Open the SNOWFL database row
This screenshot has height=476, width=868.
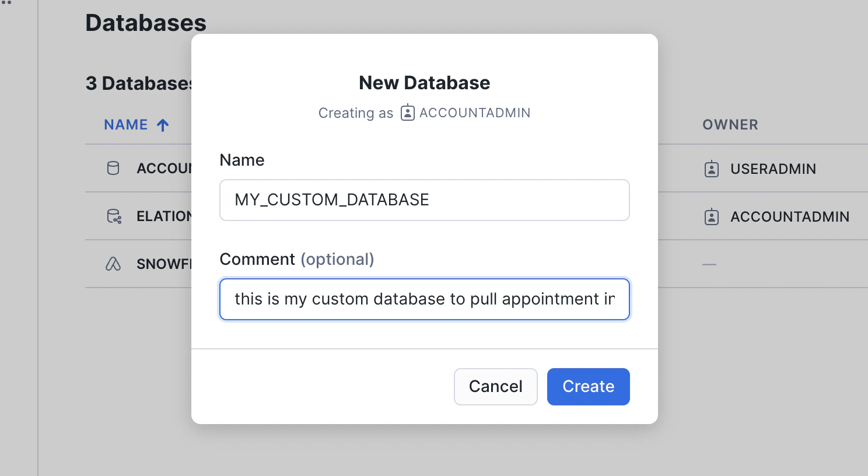tap(164, 264)
